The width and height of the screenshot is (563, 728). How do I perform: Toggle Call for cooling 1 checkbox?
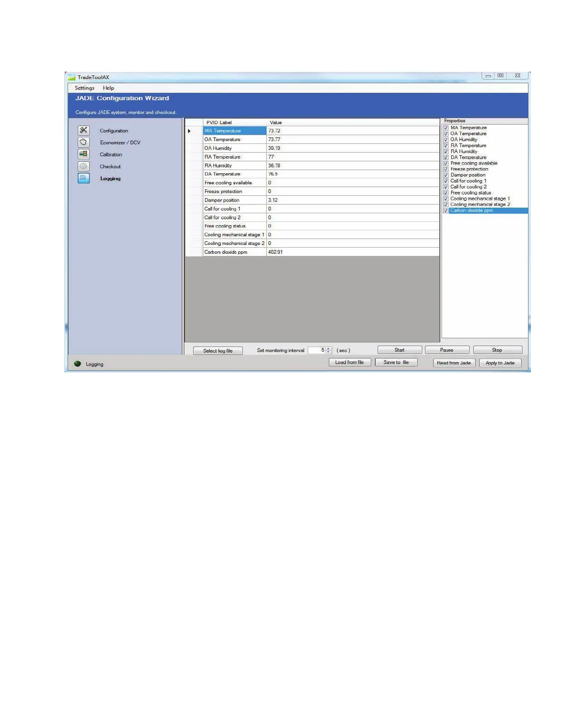click(446, 181)
